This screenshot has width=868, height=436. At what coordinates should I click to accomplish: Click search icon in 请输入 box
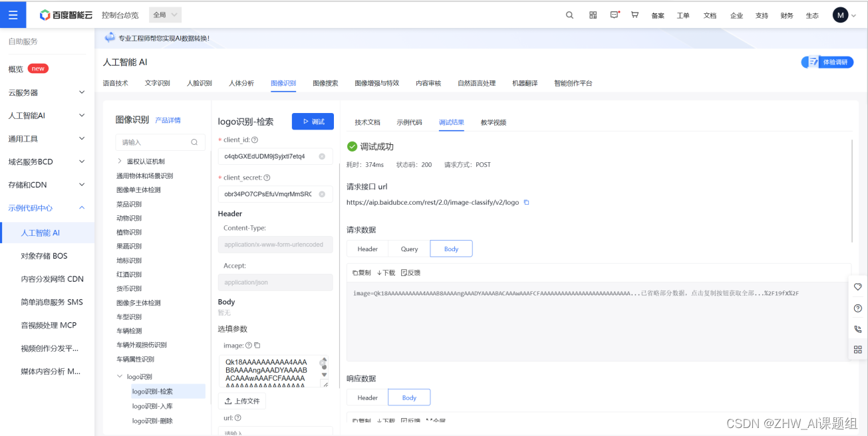point(194,142)
